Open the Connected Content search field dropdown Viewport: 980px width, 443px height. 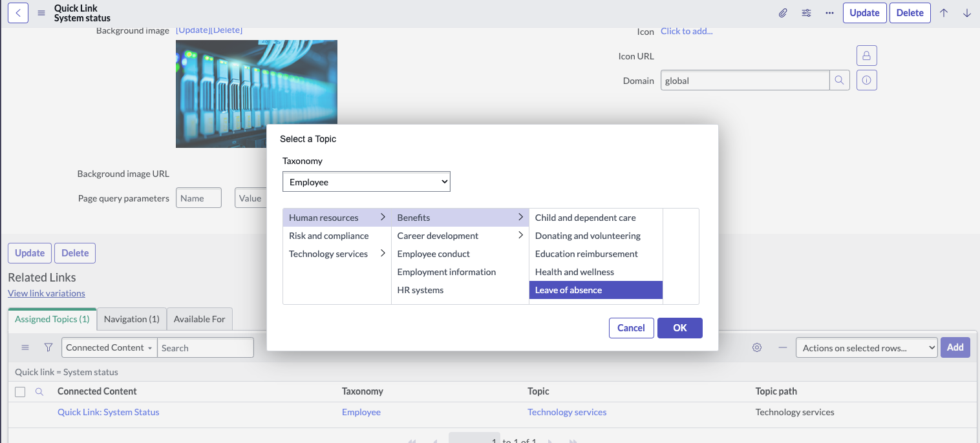point(109,347)
